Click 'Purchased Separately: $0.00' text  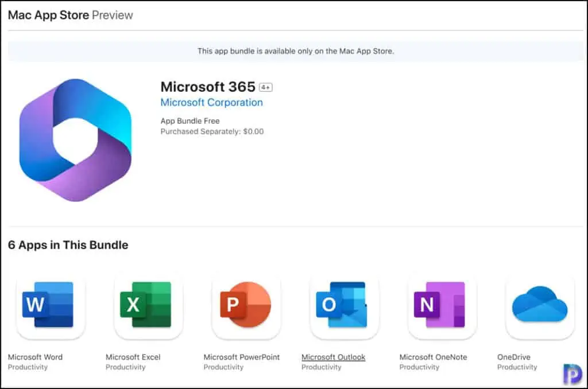[212, 131]
